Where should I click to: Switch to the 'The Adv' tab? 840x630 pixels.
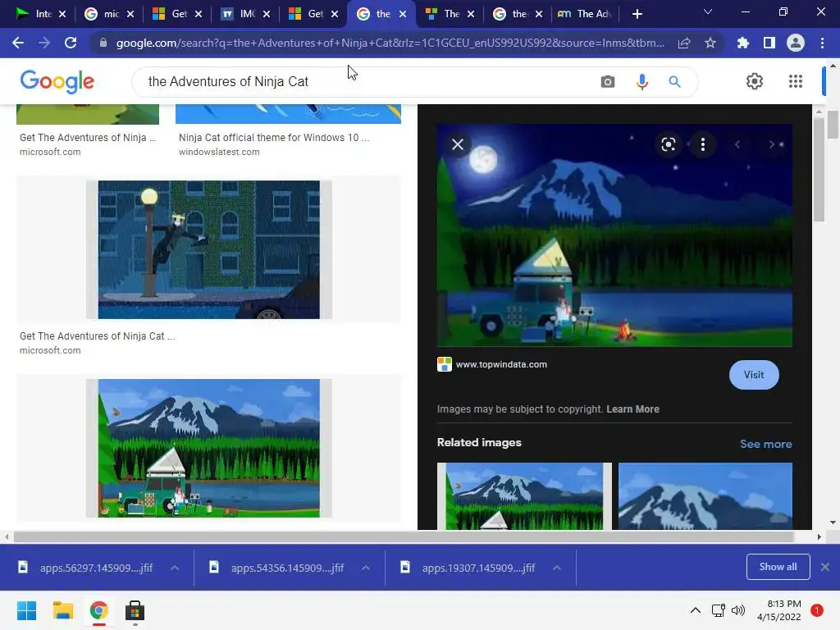point(585,14)
